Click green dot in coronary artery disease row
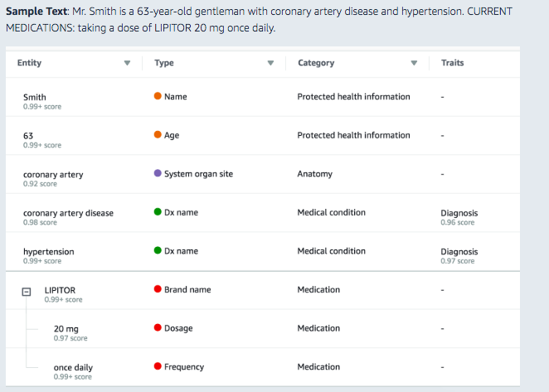Viewport: 549px width, 392px height. pyautogui.click(x=158, y=212)
